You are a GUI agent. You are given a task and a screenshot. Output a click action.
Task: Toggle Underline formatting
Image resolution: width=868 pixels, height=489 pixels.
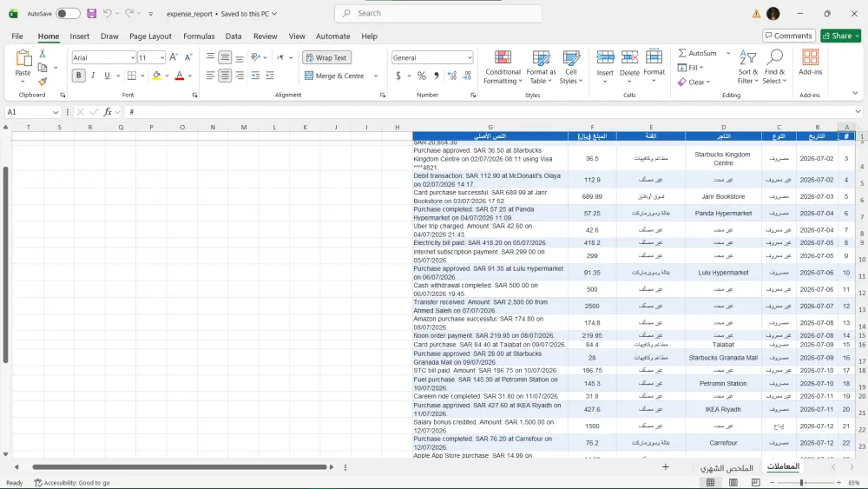(x=107, y=76)
